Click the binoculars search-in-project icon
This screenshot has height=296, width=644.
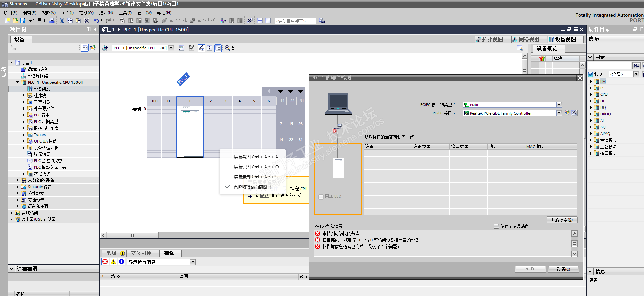tap(322, 21)
